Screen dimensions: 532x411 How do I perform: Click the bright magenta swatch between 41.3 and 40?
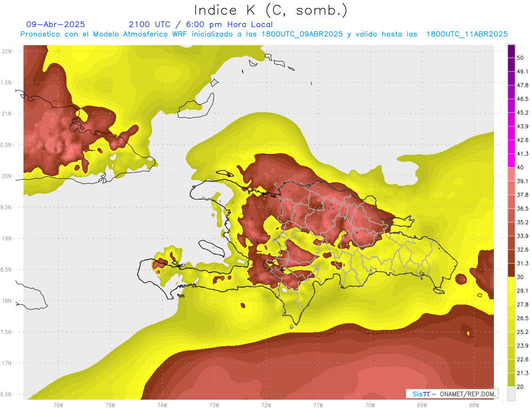(511, 160)
